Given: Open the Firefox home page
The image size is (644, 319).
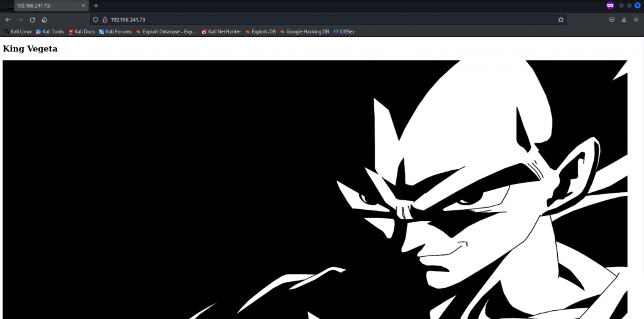Looking at the screenshot, I should point(45,19).
